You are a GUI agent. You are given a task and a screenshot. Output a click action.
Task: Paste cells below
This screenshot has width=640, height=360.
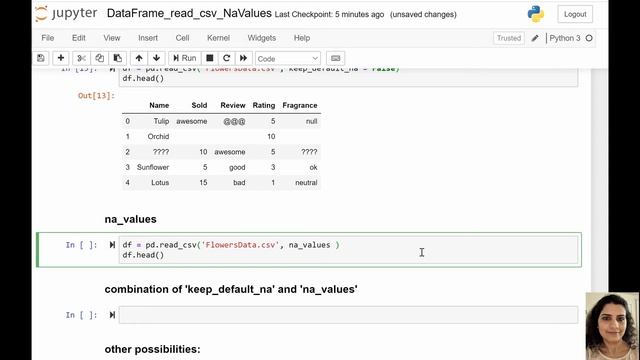(x=118, y=58)
